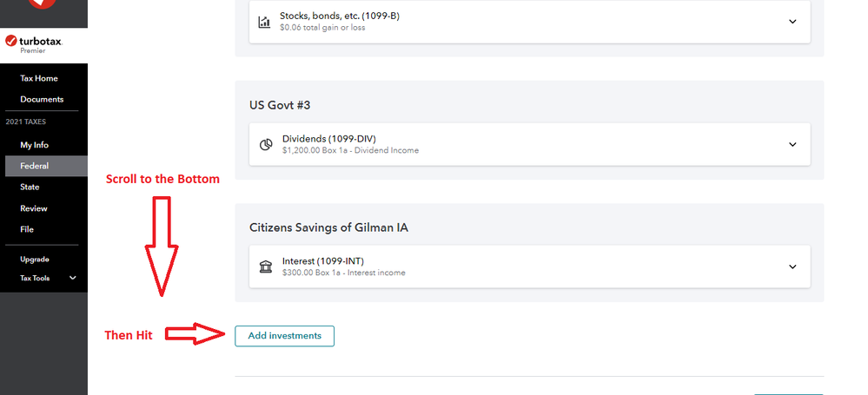Screen dimensions: 868x395
Task: Click the bank building icon for Interest
Action: (265, 267)
